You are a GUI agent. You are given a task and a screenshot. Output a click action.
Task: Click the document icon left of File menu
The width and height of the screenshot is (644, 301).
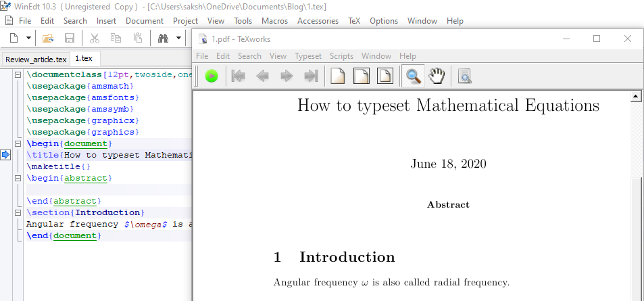[x=9, y=20]
